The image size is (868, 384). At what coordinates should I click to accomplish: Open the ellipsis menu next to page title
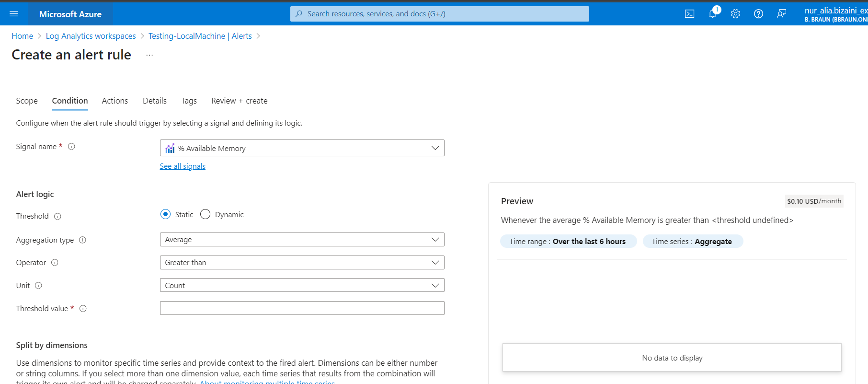(149, 55)
